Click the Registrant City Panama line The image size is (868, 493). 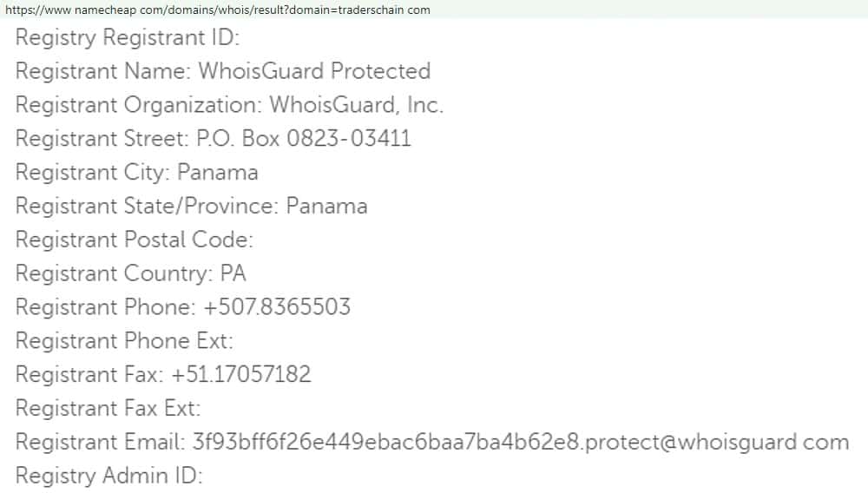tap(136, 173)
